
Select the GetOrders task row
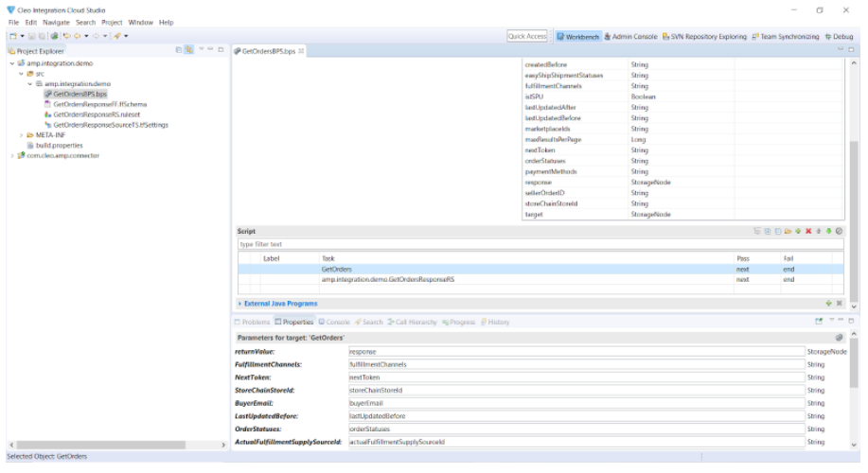(540, 270)
